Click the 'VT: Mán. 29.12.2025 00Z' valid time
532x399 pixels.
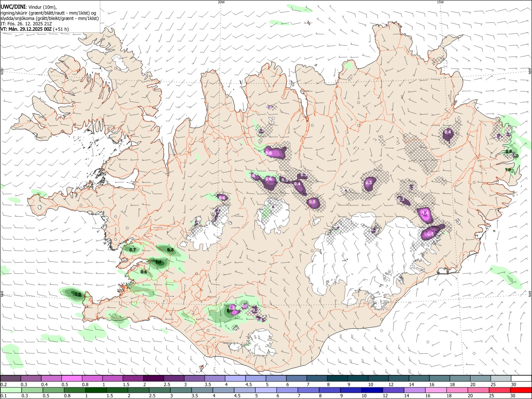(x=26, y=29)
